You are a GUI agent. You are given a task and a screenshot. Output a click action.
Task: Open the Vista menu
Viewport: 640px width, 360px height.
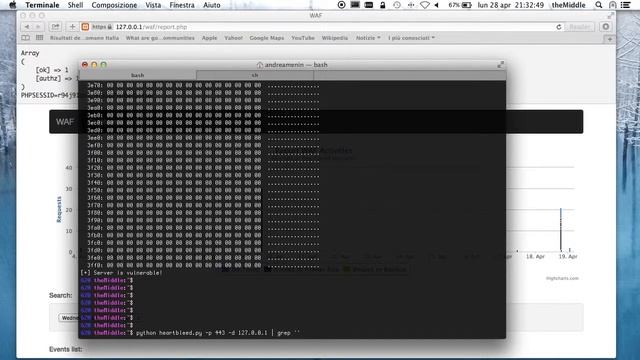coord(153,5)
